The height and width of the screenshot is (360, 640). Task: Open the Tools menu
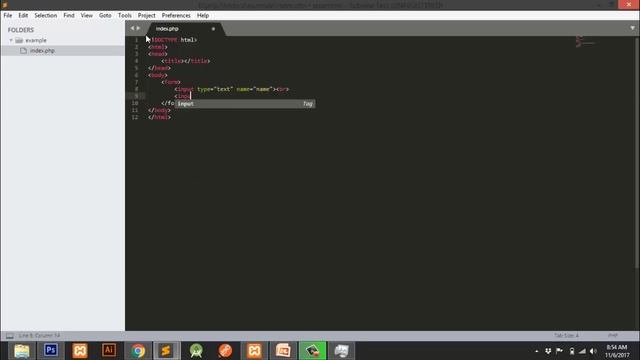coord(124,16)
